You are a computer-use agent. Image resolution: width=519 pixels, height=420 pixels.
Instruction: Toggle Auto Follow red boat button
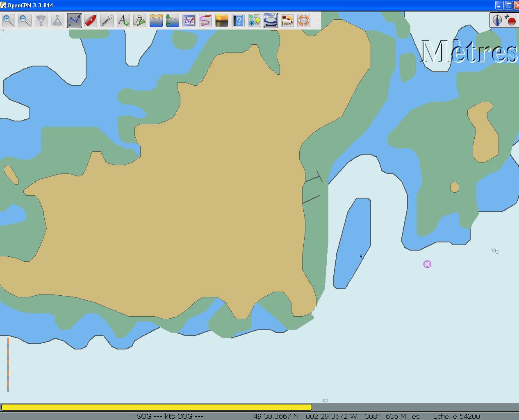[x=91, y=21]
